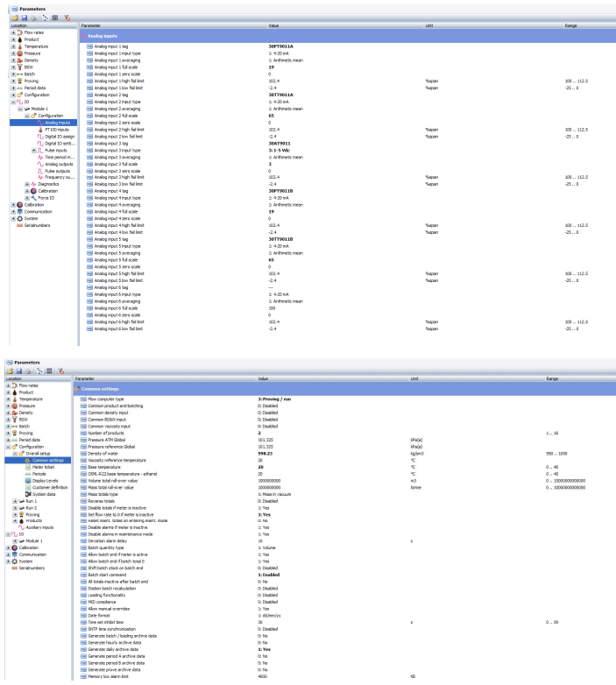This screenshot has width=616, height=685.
Task: Select Digital IO assign in upper window tree
Action: click(60, 137)
